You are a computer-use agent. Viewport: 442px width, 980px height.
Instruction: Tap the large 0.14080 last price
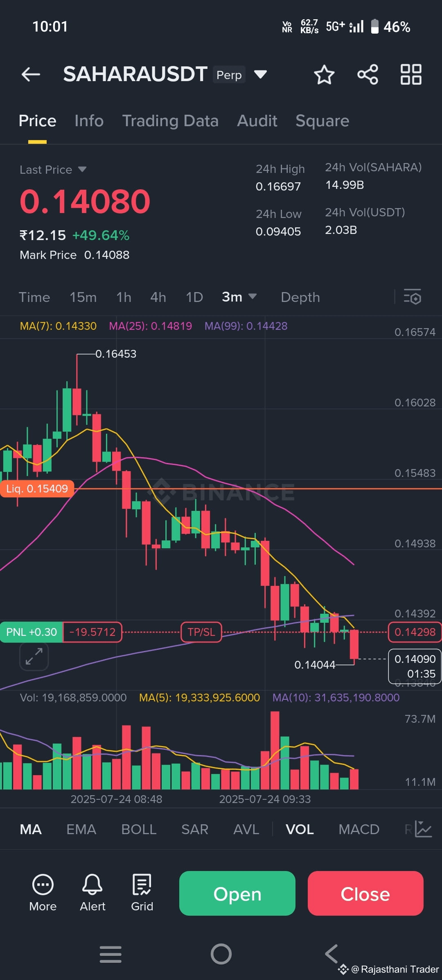[x=85, y=201]
